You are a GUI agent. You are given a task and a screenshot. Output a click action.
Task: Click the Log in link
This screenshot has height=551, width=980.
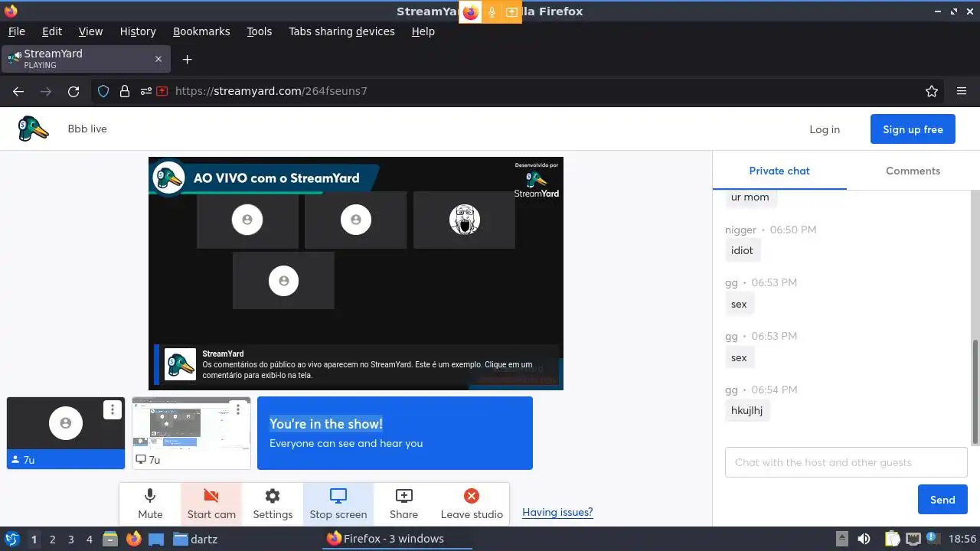[825, 129]
